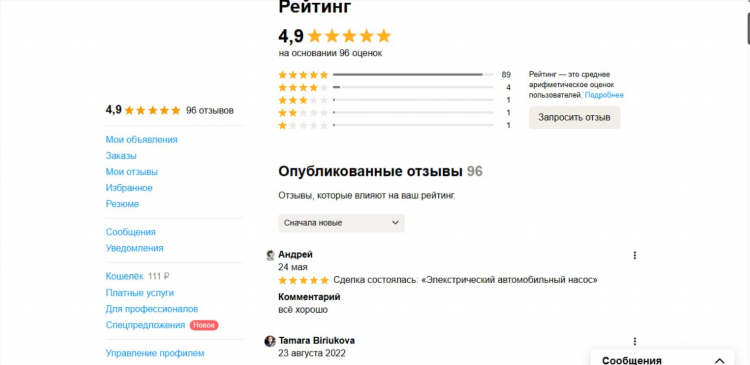Open three-dot menu on Андрей's review
The height and width of the screenshot is (365, 750).
pos(634,255)
